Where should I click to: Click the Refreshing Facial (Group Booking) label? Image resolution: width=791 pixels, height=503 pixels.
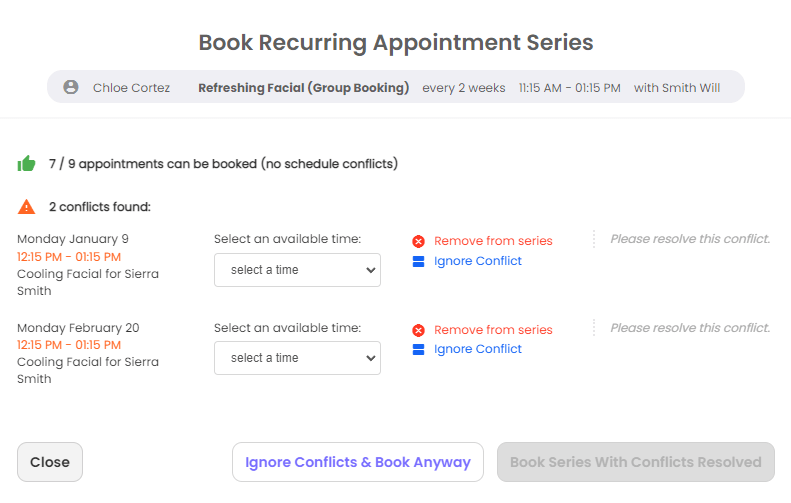[x=303, y=88]
